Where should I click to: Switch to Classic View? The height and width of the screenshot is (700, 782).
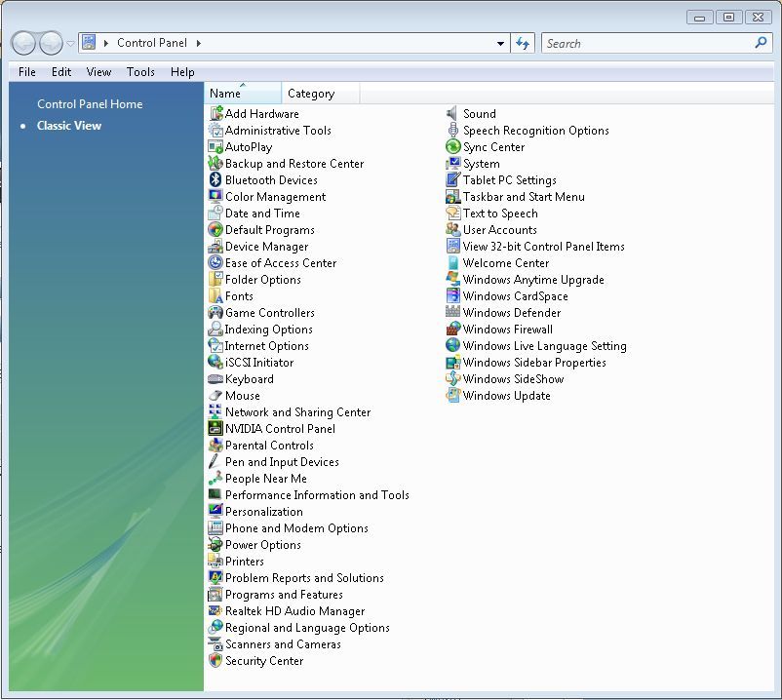coord(69,126)
